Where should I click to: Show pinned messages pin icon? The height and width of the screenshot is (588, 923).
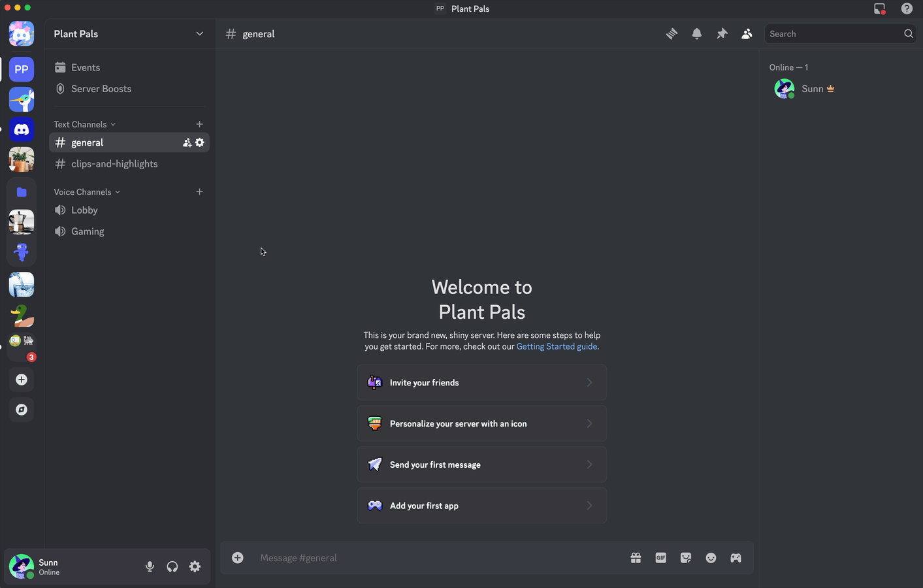pyautogui.click(x=722, y=34)
